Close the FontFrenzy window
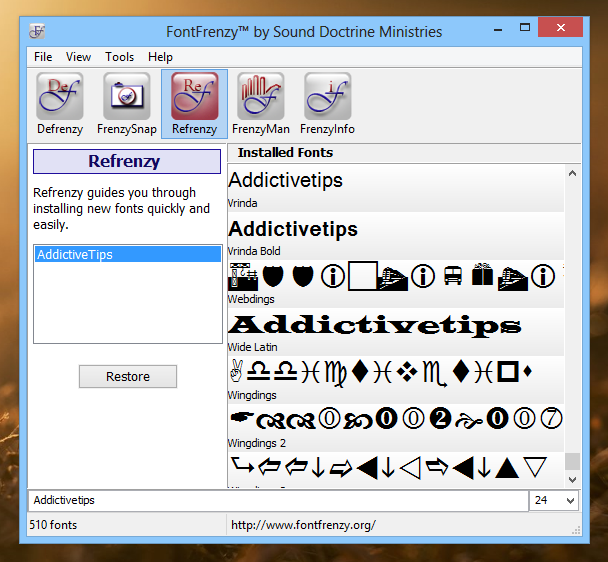 tap(561, 28)
